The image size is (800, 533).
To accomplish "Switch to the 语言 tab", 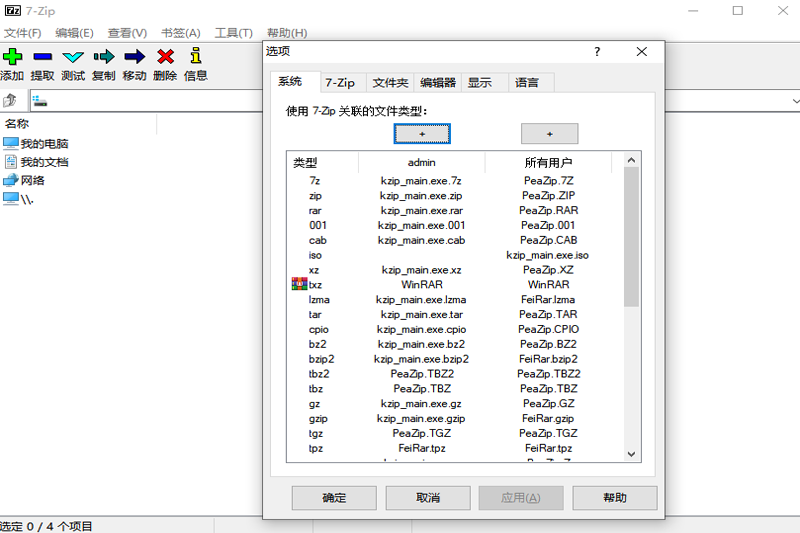I will (527, 83).
